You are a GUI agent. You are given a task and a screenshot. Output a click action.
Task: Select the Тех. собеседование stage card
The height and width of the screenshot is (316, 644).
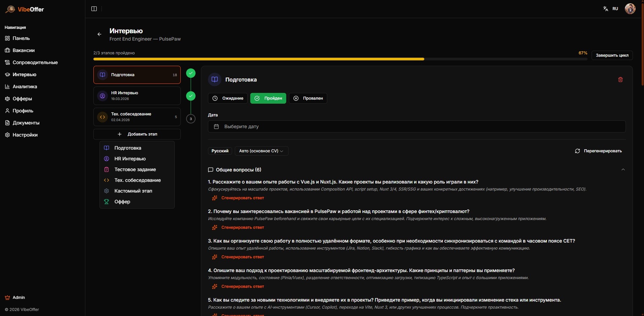click(137, 117)
